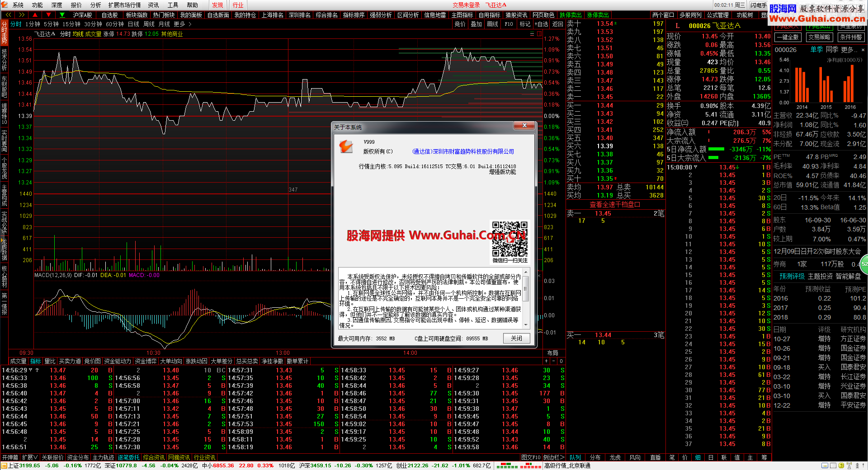This screenshot has width=868, height=470.
Task: Click the 图文F10 button at bottom
Action: pos(531,457)
